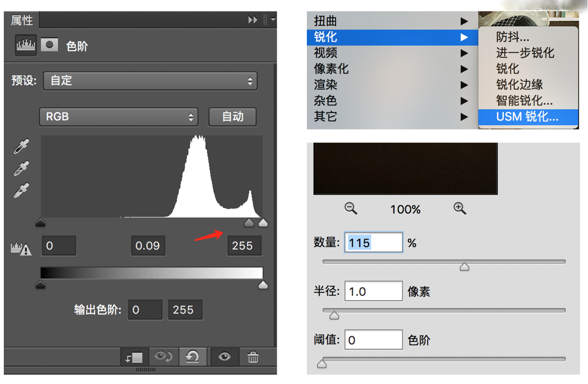The image size is (588, 384).
Task: Select the white point eyedropper
Action: tap(21, 190)
